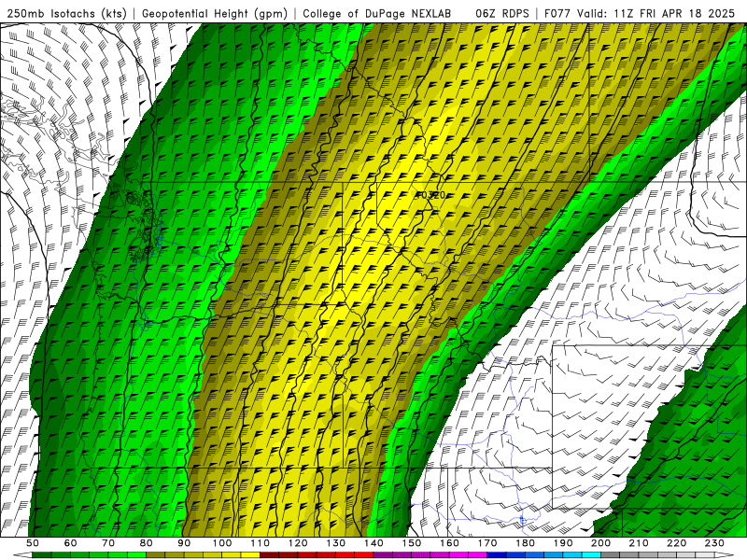The height and width of the screenshot is (560, 747).
Task: Select the darkest green swatch at legend start
Action: click(42, 555)
